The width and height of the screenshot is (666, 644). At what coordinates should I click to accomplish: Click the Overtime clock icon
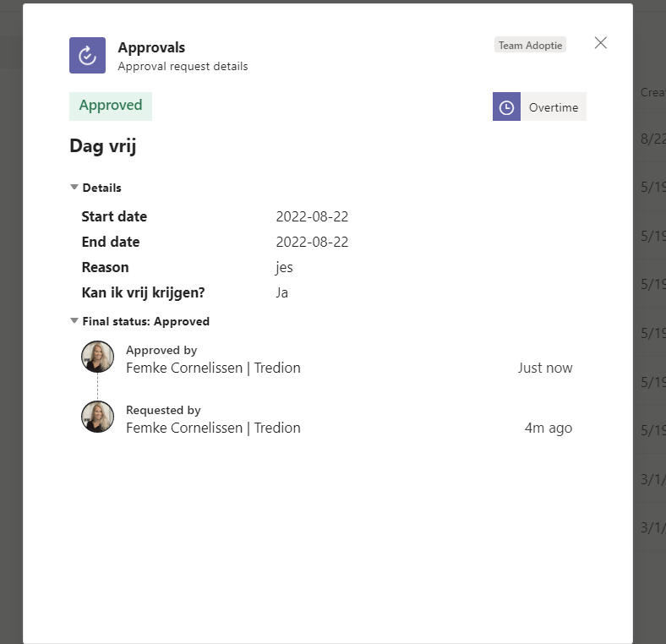point(506,107)
